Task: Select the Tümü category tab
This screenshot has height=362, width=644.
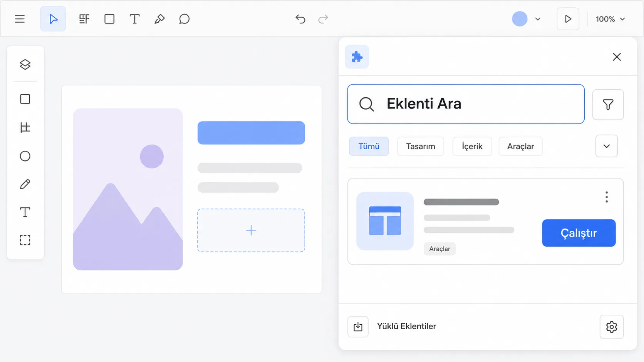Action: [369, 146]
